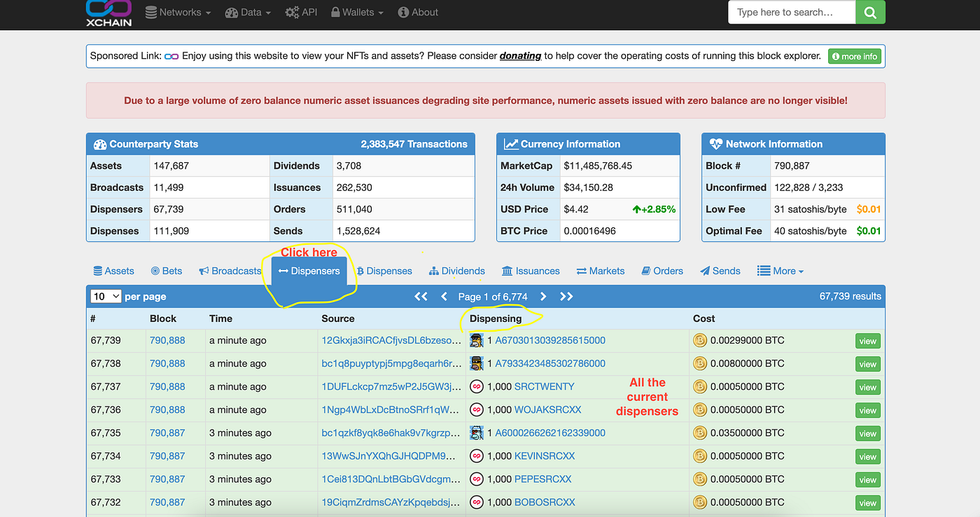Switch to the Issuances tab
The image size is (980, 517).
coord(531,271)
